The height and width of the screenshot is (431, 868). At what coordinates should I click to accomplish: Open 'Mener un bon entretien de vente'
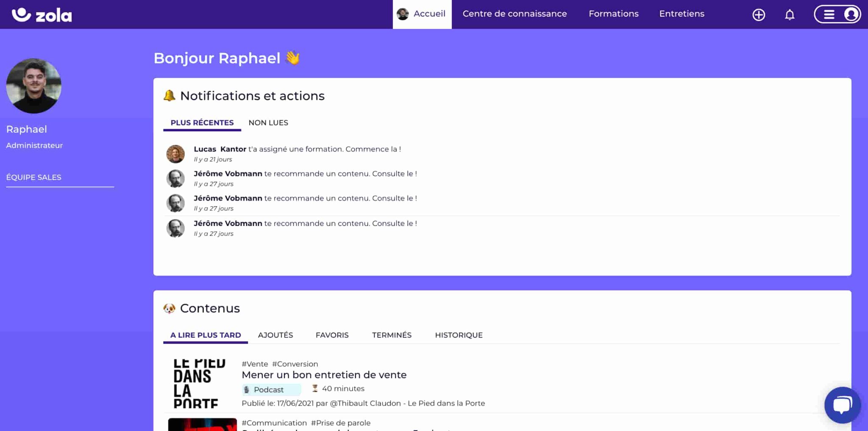(x=324, y=375)
